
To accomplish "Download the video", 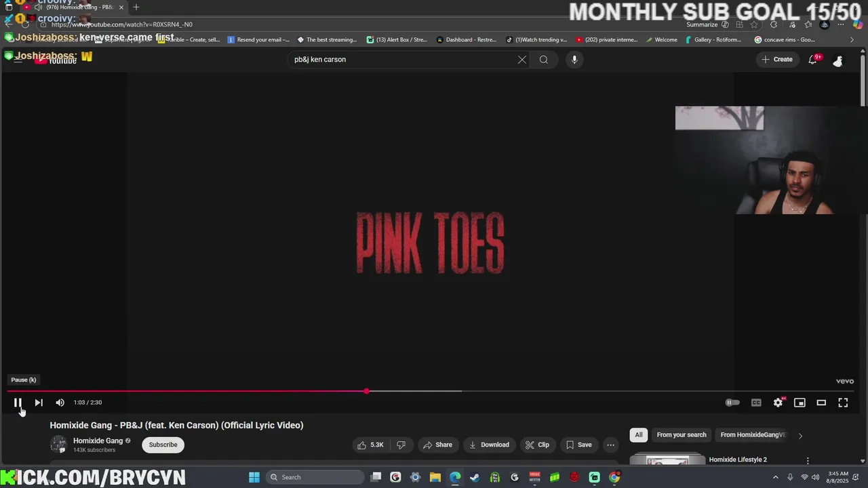I will [489, 445].
